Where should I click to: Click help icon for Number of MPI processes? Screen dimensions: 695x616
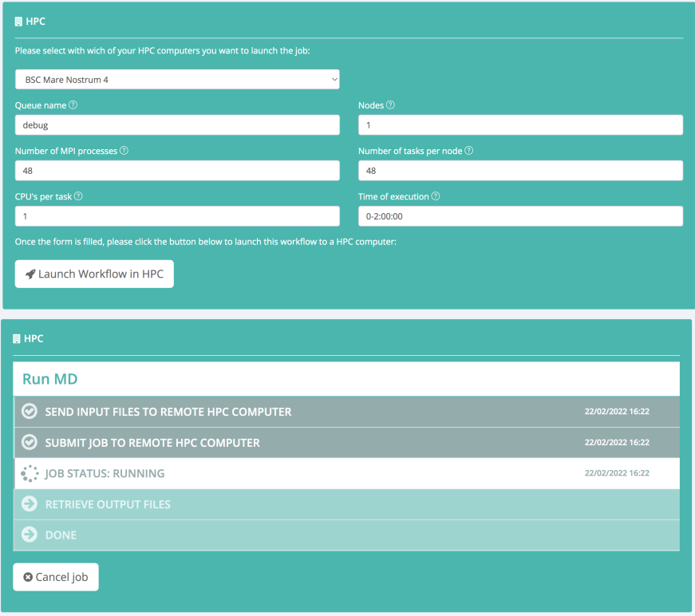(x=124, y=151)
